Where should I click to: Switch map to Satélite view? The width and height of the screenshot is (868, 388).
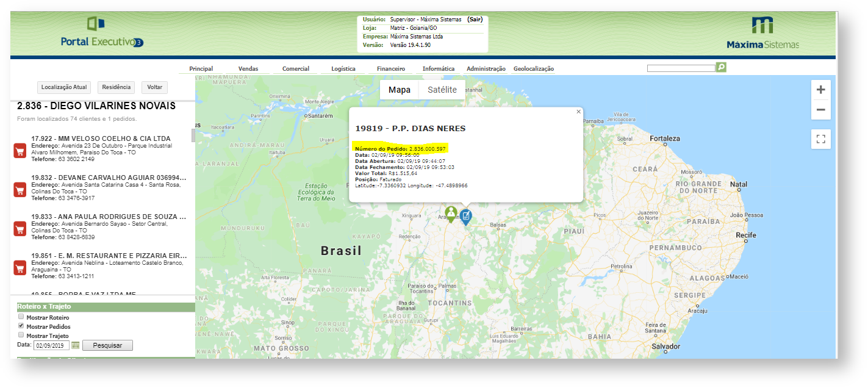442,90
